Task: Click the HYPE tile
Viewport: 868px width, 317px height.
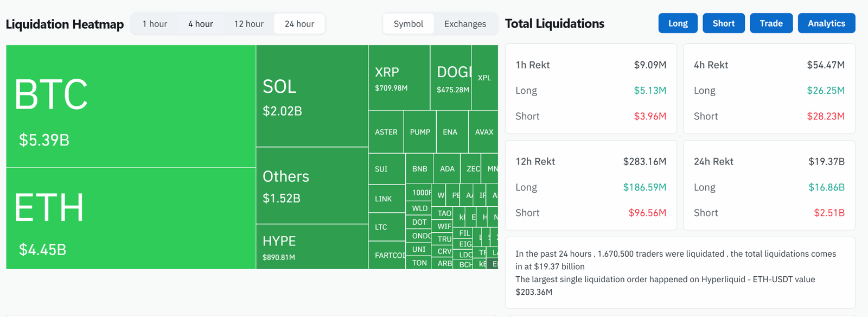Action: (312, 247)
